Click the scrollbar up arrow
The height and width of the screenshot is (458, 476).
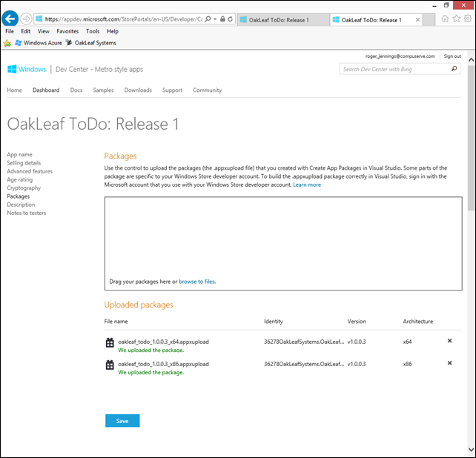point(471,60)
